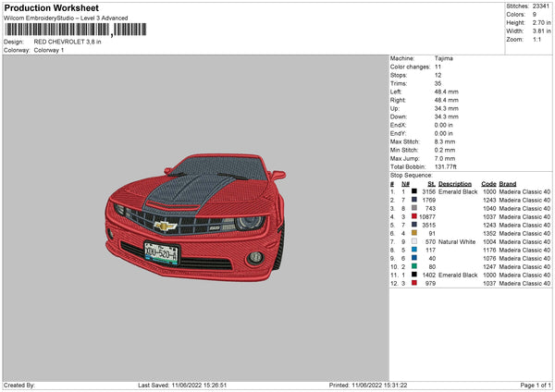555x392 pixels.
Task: Click the Brand column header
Action: [508, 183]
